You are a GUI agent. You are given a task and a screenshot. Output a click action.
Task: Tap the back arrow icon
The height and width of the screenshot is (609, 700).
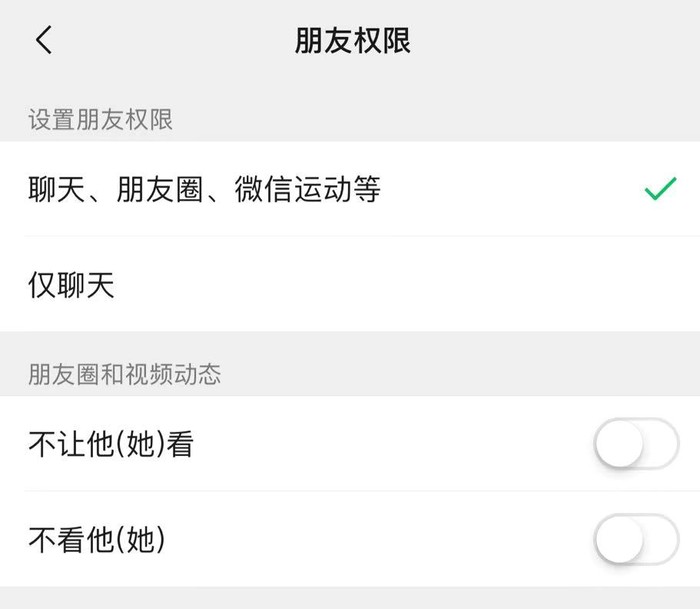pos(43,40)
